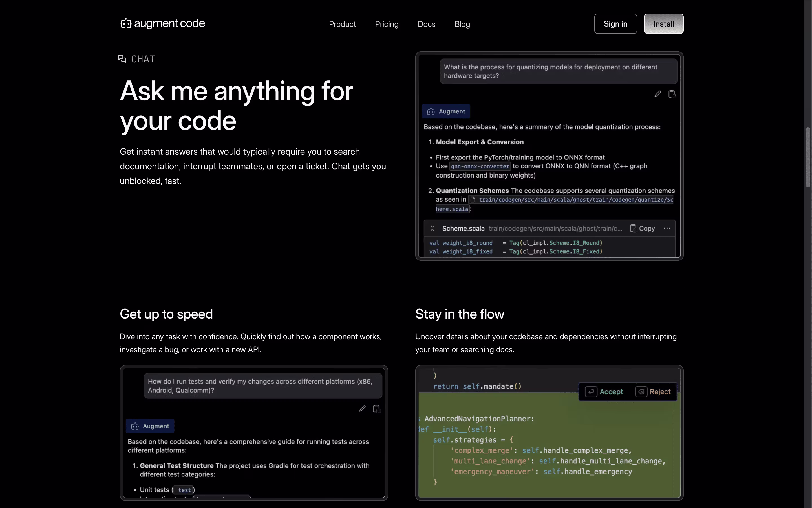Image resolution: width=812 pixels, height=508 pixels.
Task: Click the 'complex_merge' strategy line
Action: [x=541, y=450]
